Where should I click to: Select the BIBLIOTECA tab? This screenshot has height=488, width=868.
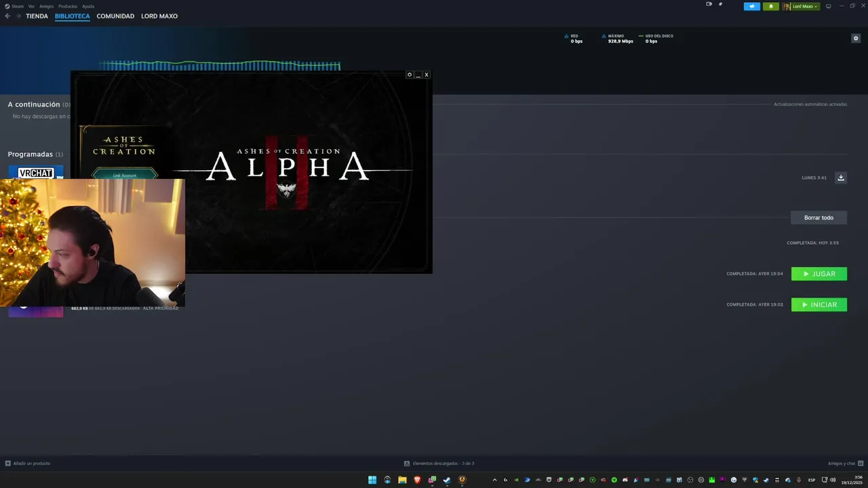(72, 16)
